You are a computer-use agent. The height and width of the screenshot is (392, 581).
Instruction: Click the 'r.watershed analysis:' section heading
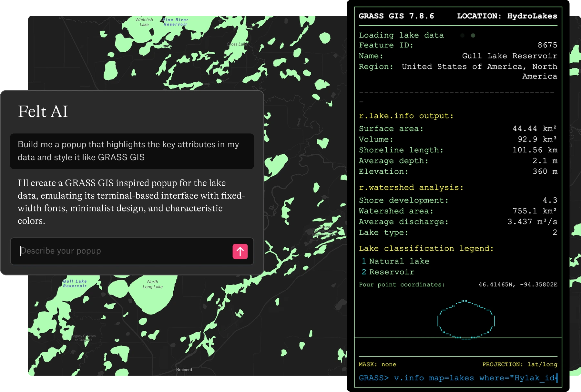(411, 188)
